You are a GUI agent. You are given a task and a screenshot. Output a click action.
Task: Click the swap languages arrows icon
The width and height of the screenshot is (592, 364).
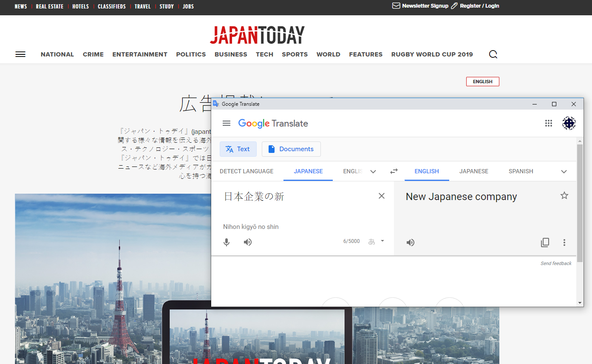pyautogui.click(x=394, y=171)
